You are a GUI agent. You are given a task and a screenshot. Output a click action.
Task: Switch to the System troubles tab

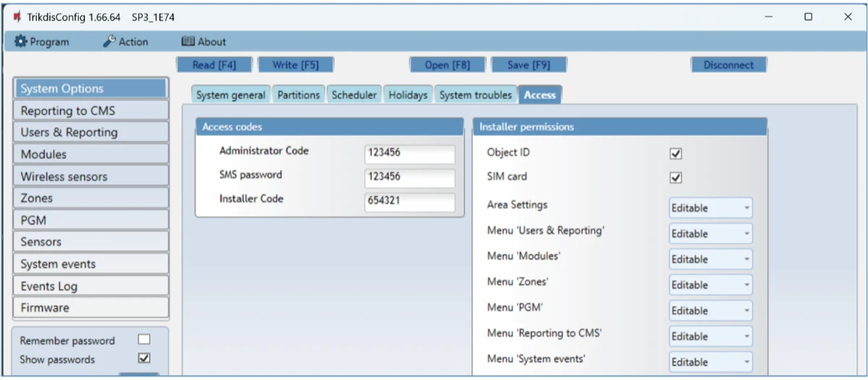pyautogui.click(x=475, y=95)
